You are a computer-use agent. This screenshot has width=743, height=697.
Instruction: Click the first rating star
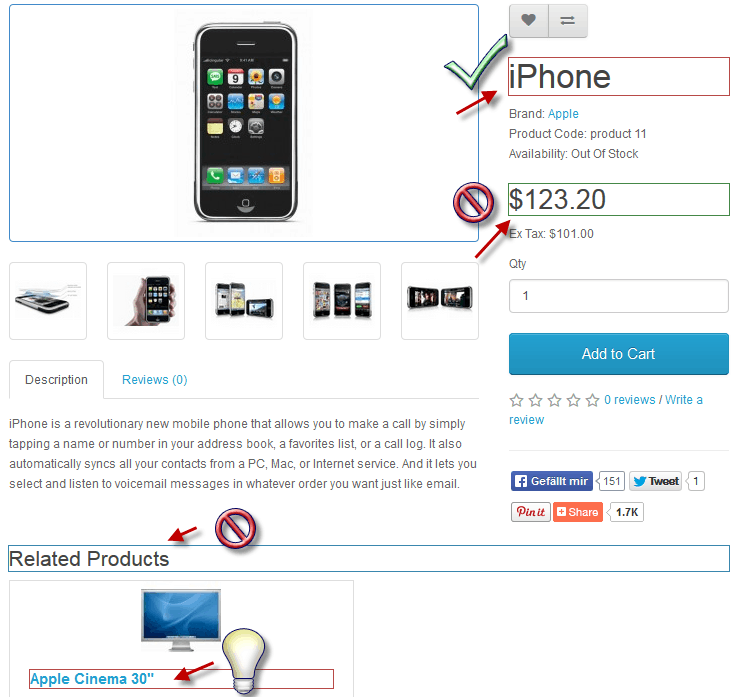tap(516, 400)
